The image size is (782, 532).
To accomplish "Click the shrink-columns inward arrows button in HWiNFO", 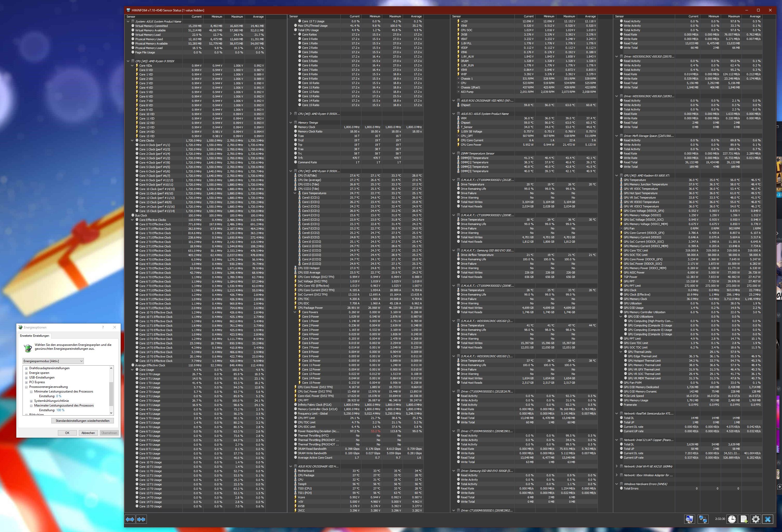I will pos(141,519).
